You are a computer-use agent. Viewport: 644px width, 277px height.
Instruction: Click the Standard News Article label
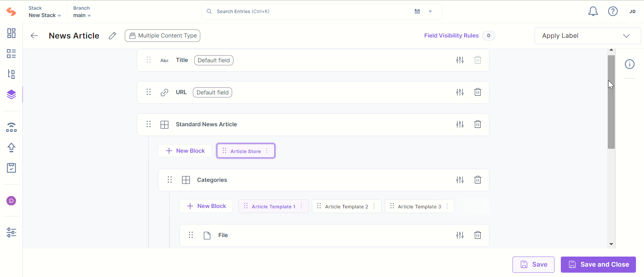[206, 124]
